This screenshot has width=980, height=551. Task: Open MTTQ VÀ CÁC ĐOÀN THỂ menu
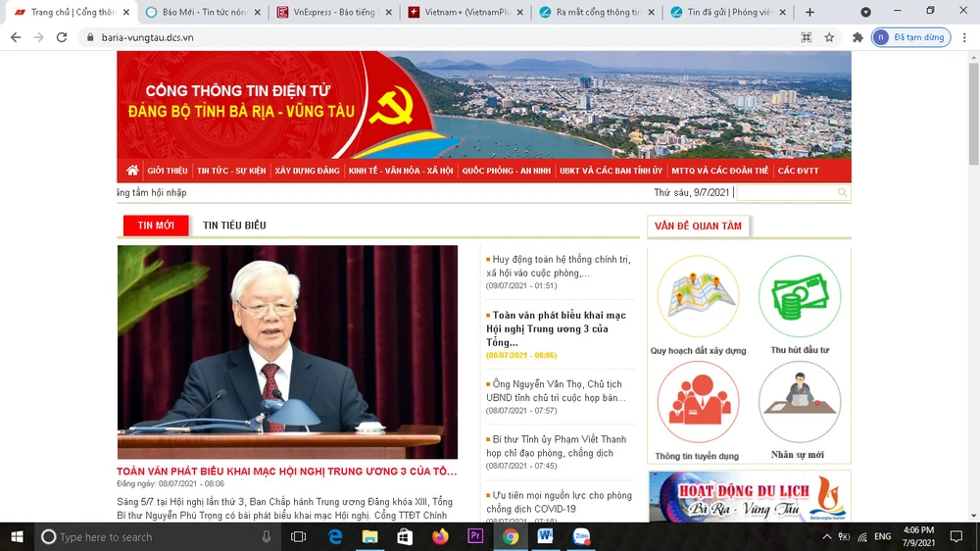(720, 171)
